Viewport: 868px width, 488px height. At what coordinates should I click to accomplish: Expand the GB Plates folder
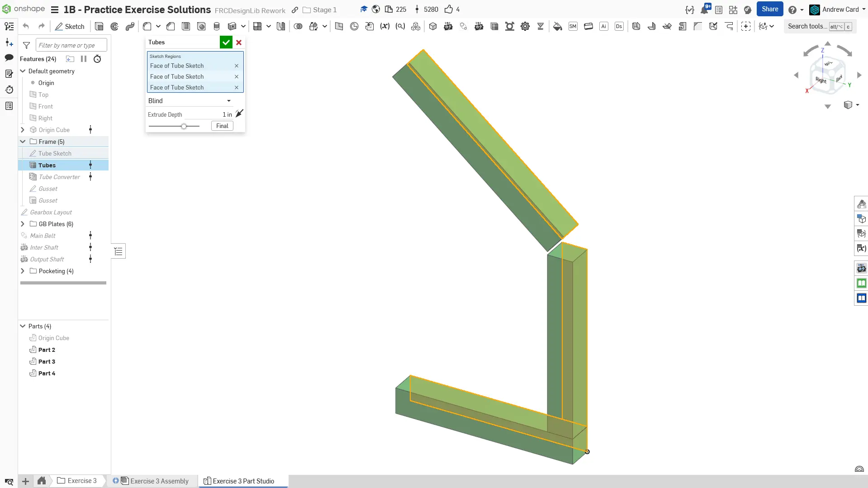click(x=23, y=224)
